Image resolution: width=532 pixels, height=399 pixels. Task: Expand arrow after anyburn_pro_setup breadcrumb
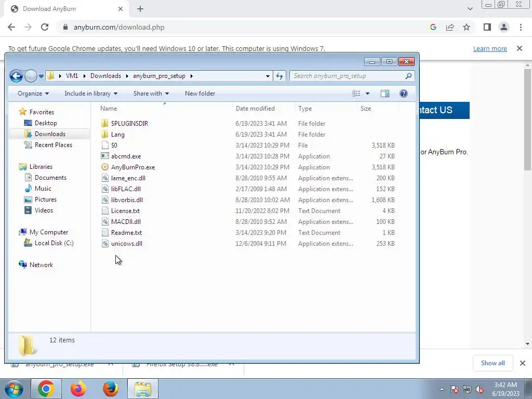pyautogui.click(x=191, y=76)
